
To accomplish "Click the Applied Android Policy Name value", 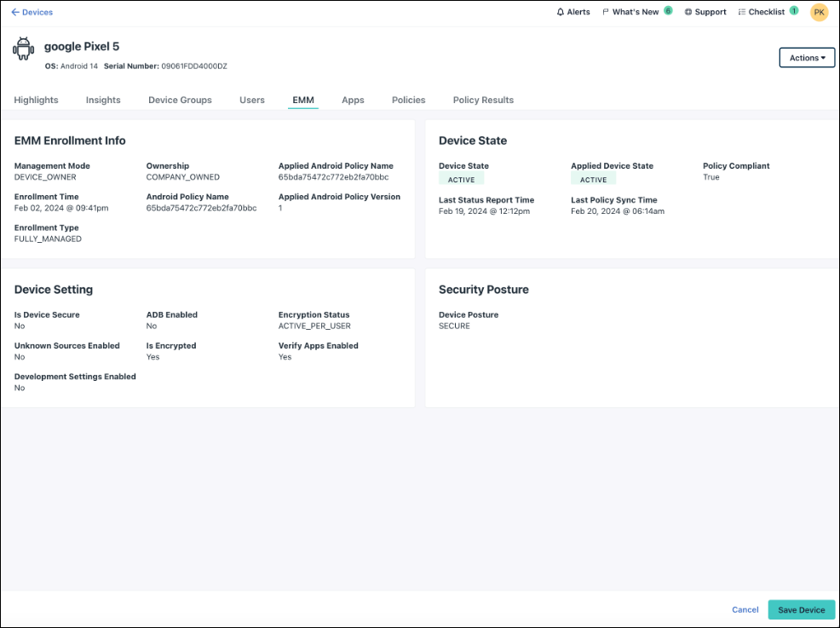I will coord(333,177).
